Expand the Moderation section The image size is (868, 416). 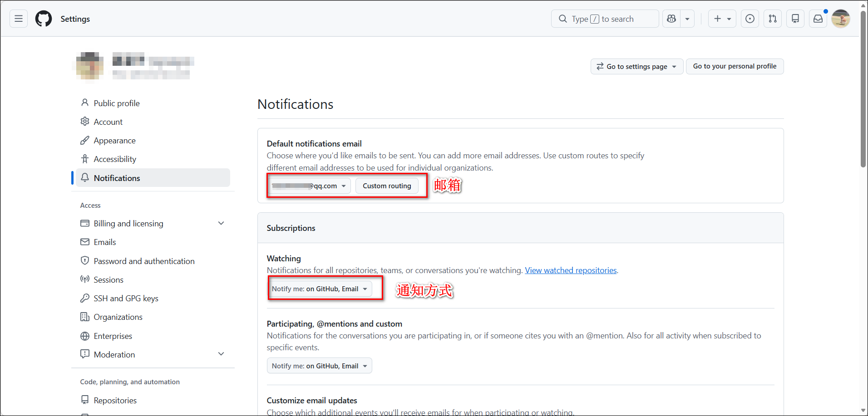(x=221, y=354)
